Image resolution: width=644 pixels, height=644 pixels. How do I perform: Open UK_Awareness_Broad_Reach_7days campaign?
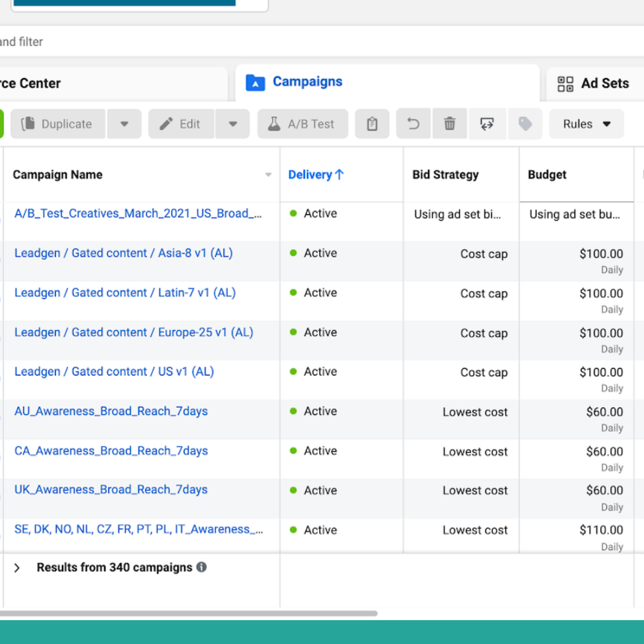(x=111, y=490)
